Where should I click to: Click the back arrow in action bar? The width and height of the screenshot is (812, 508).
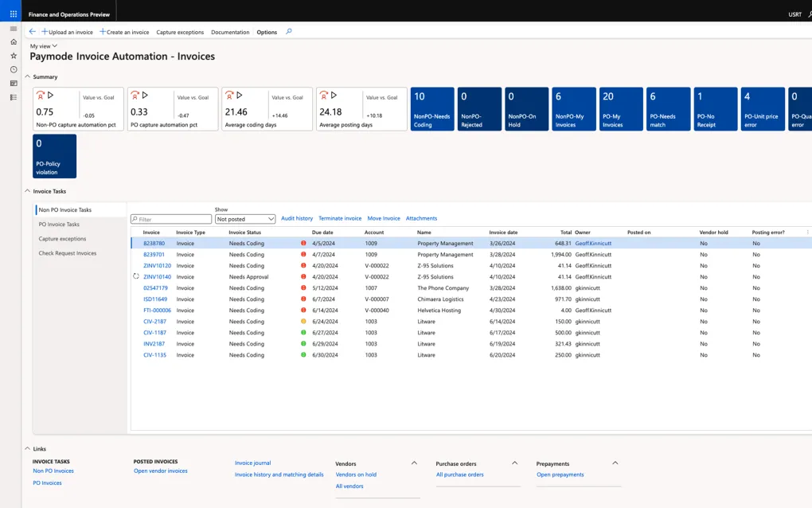tap(32, 32)
